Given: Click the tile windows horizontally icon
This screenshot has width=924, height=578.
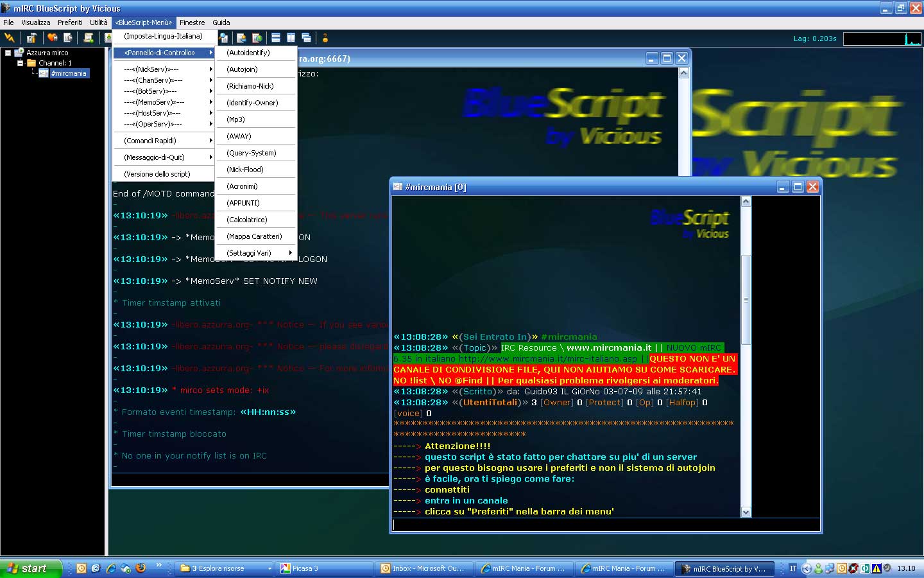Looking at the screenshot, I should (x=276, y=38).
